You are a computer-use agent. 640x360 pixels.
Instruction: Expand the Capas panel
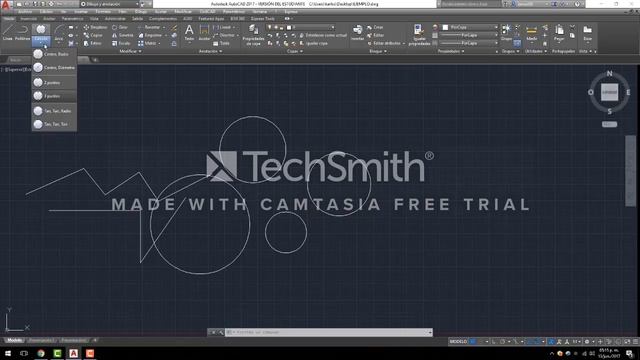pos(295,51)
